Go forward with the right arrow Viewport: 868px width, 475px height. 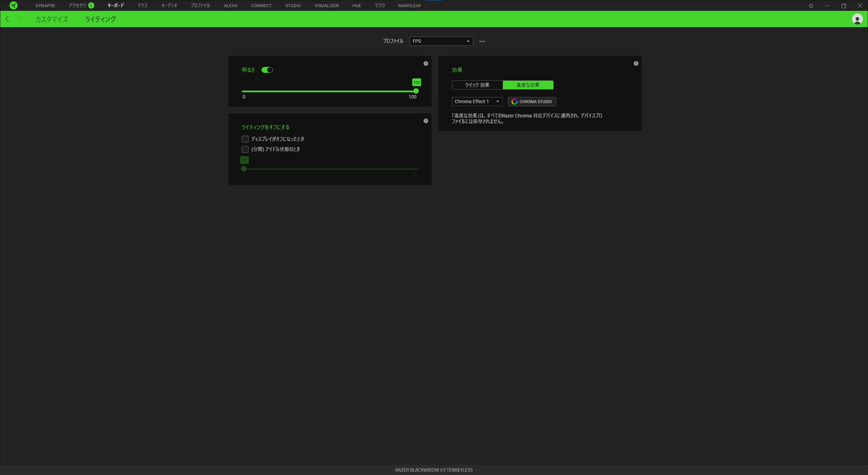[x=20, y=19]
